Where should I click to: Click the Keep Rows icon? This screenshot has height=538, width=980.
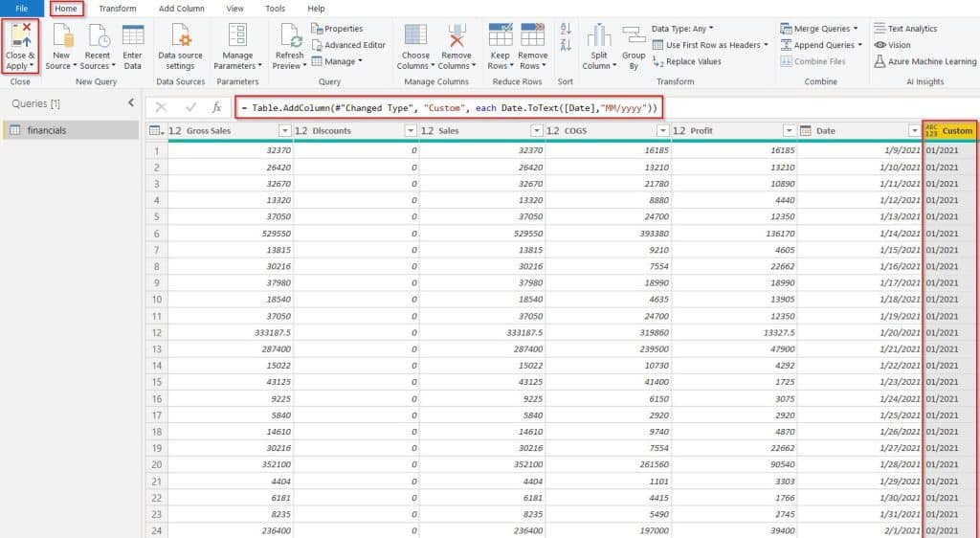click(x=500, y=35)
